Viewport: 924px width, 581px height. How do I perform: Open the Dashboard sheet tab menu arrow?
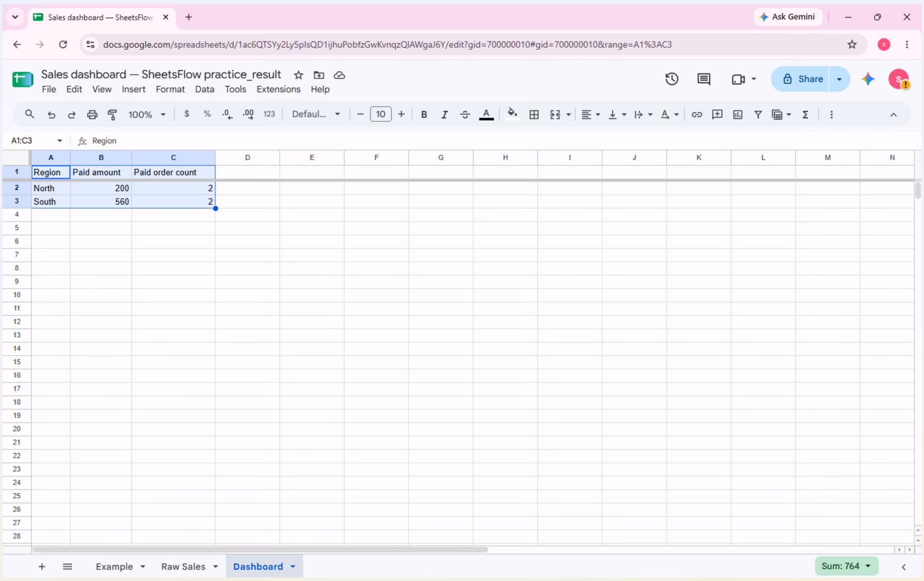[293, 567]
